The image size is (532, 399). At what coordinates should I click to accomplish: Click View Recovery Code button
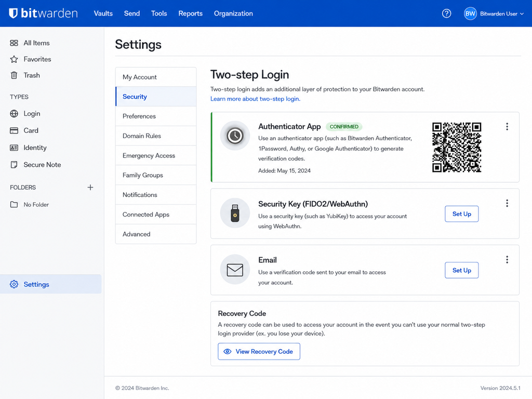tap(259, 352)
